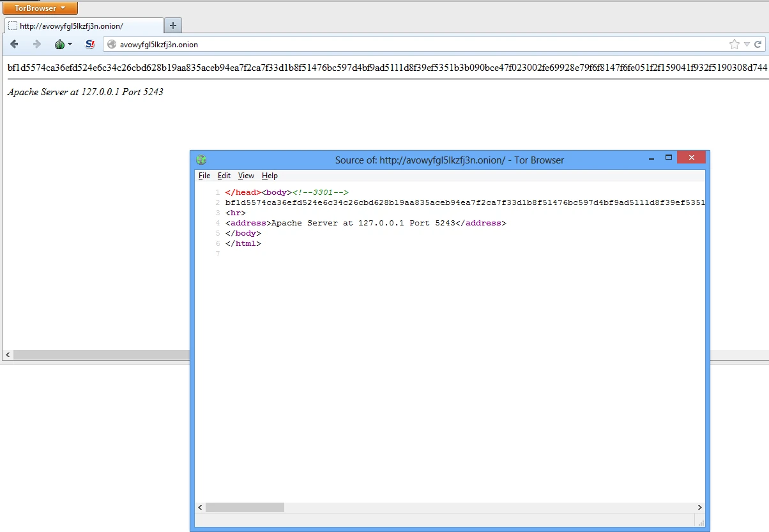Screen dimensions: 769x532
Task: Click the source viewer horizontal scroll thumb
Action: click(245, 508)
